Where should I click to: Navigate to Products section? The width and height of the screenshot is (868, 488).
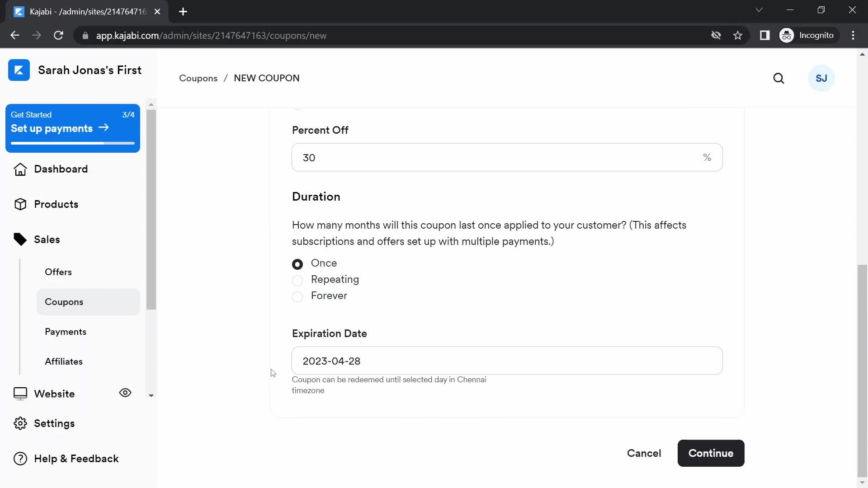pyautogui.click(x=56, y=204)
